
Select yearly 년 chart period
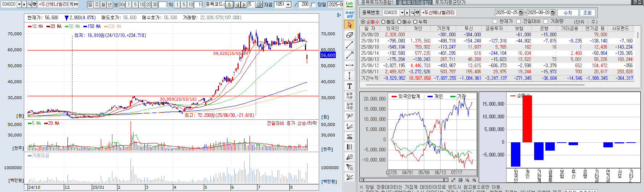[110, 5]
